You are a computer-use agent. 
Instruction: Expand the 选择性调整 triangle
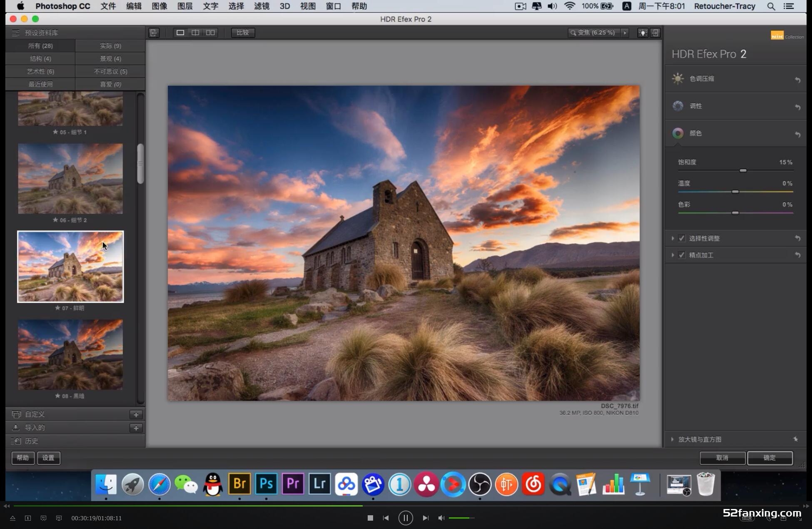click(x=673, y=238)
